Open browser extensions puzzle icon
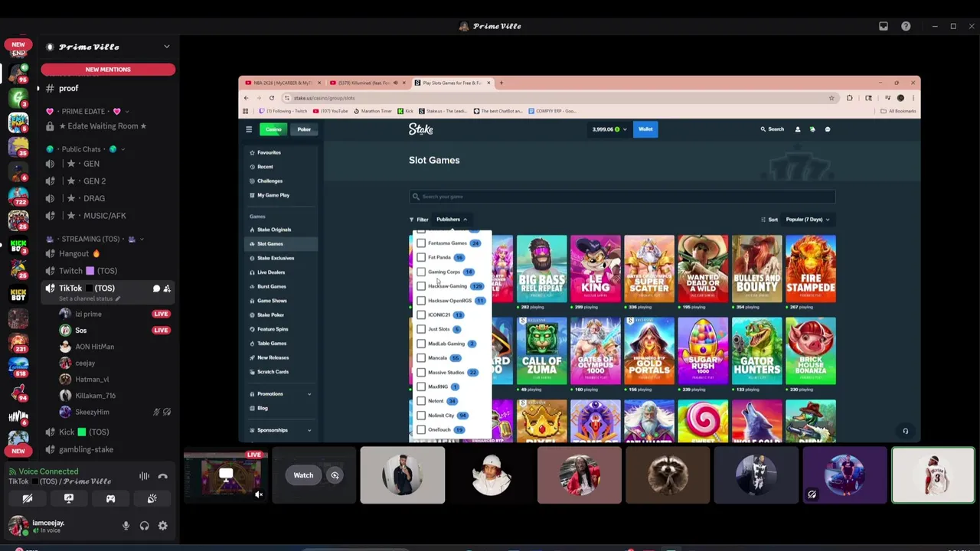980x551 pixels. pyautogui.click(x=850, y=98)
